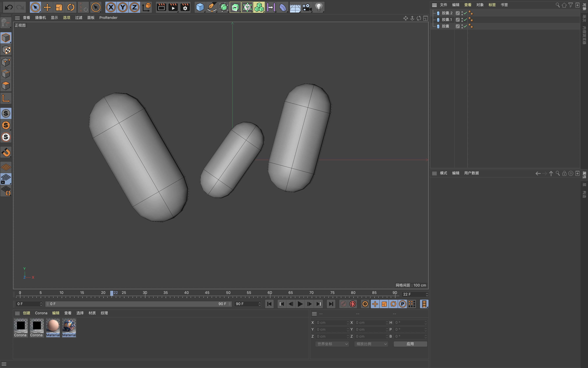Switch the coordinate system icon
This screenshot has width=588, height=368.
[x=147, y=7]
